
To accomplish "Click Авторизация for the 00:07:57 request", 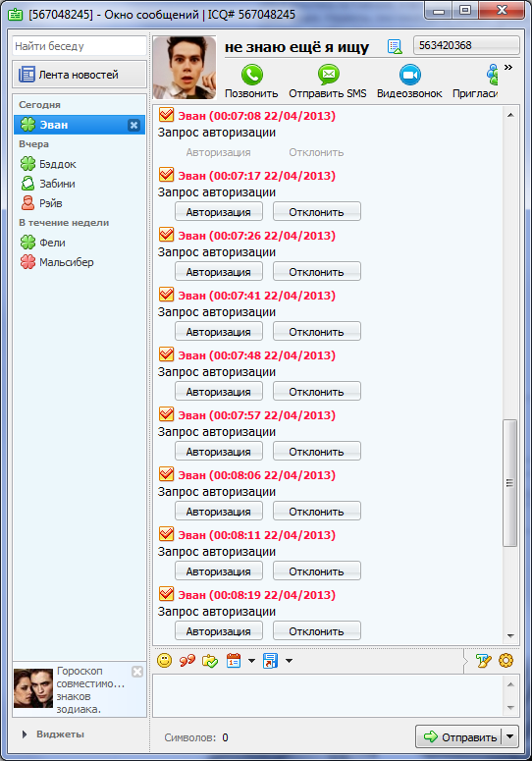I will (x=219, y=452).
